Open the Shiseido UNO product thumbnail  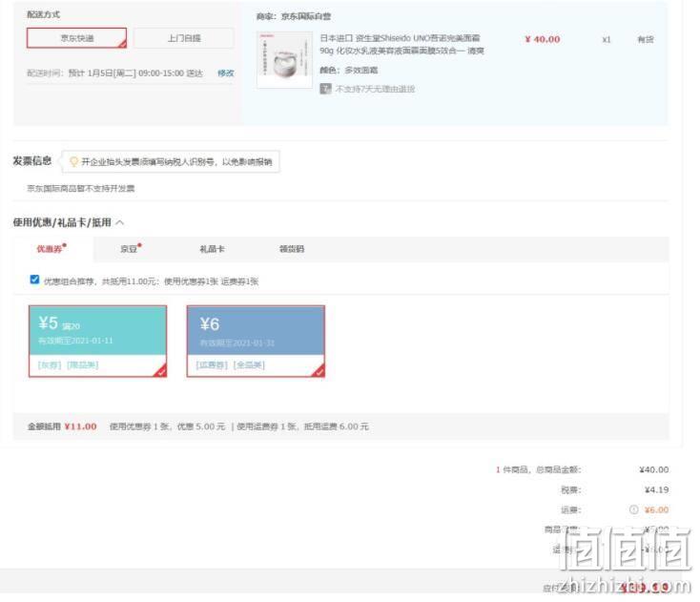[x=284, y=60]
